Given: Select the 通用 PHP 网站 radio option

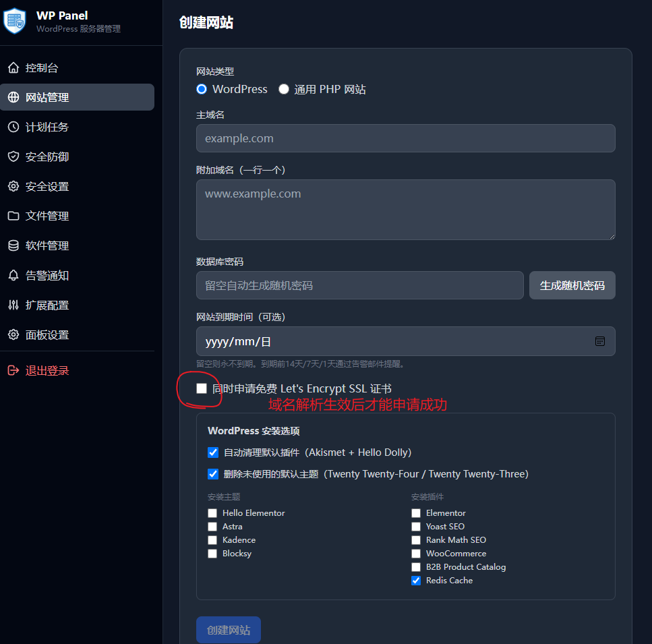Looking at the screenshot, I should (284, 89).
